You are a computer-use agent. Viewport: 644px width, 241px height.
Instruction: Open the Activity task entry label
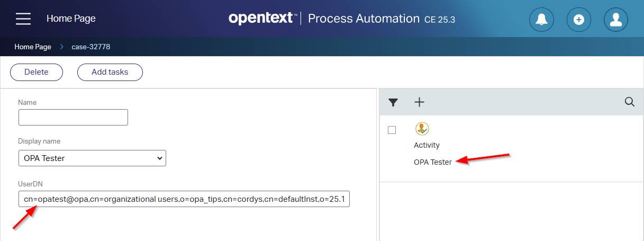427,145
